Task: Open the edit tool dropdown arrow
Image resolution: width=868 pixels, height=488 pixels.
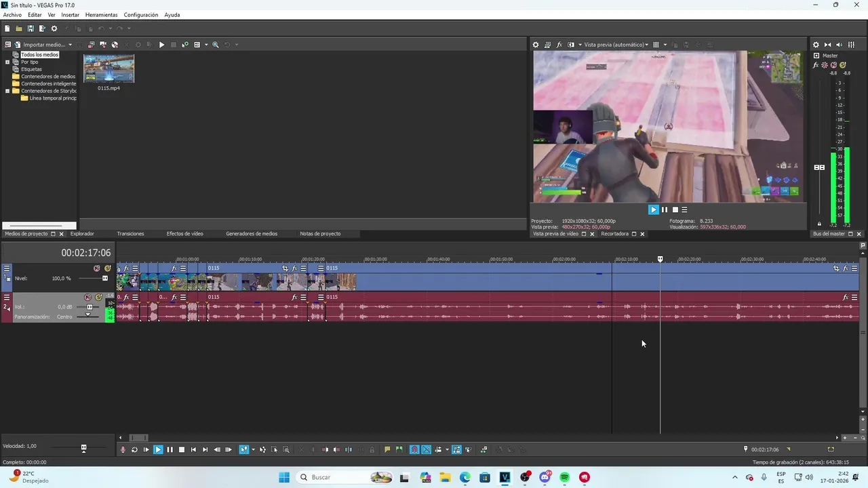Action: coord(253,449)
